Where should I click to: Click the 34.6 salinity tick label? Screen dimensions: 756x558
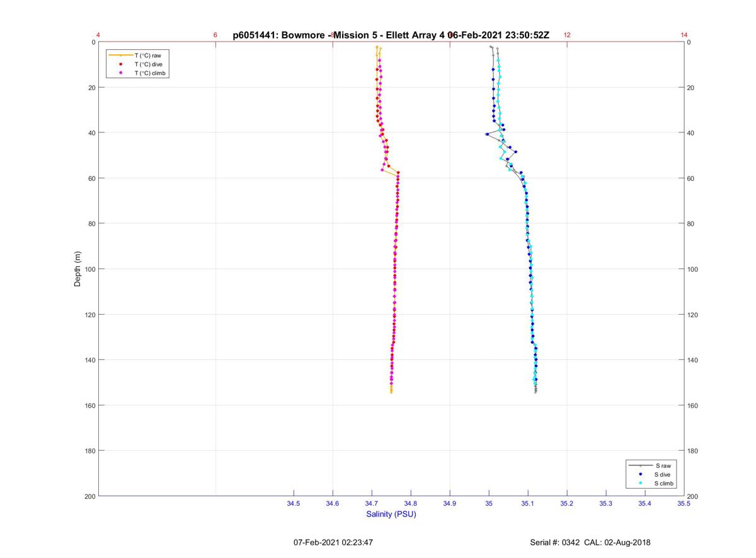coord(333,503)
